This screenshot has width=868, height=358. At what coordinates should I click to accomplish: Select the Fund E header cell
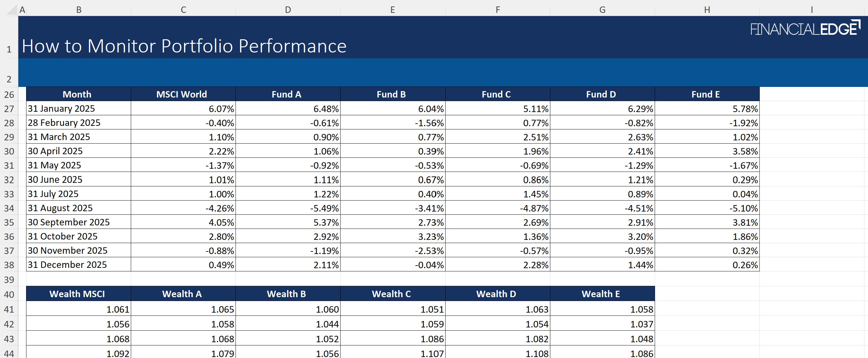coord(705,94)
